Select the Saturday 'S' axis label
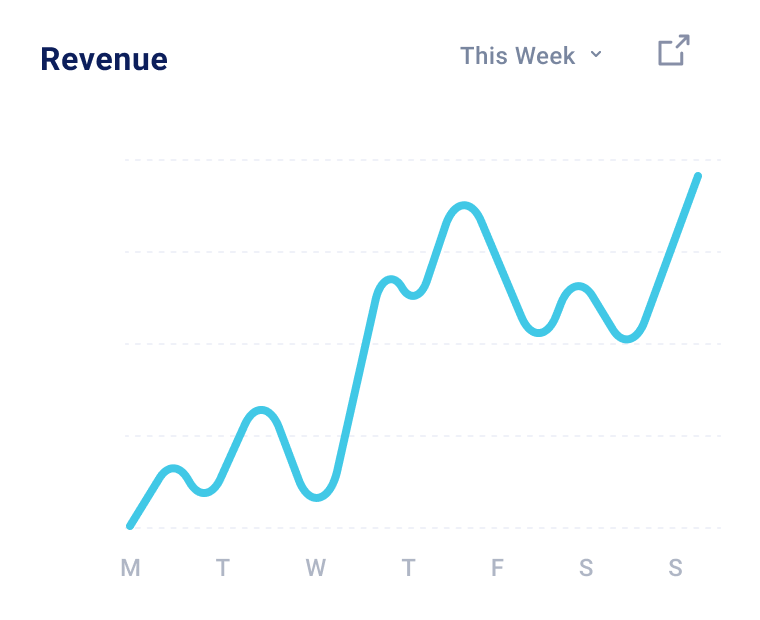The height and width of the screenshot is (620, 760). point(586,569)
